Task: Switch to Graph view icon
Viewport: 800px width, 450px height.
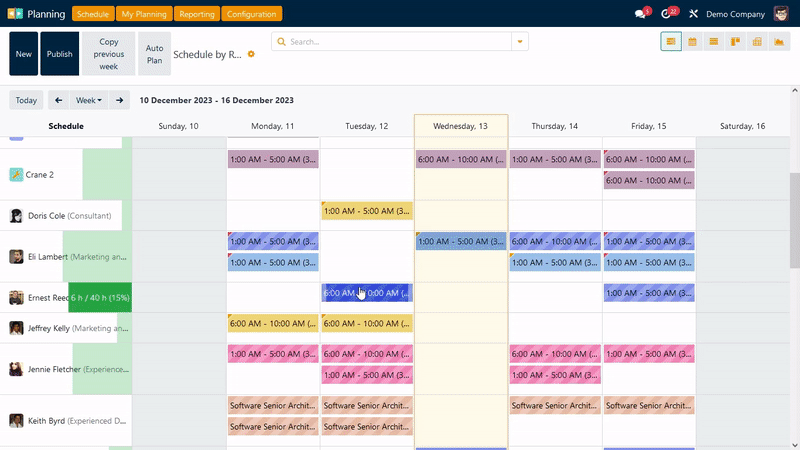Action: (778, 41)
